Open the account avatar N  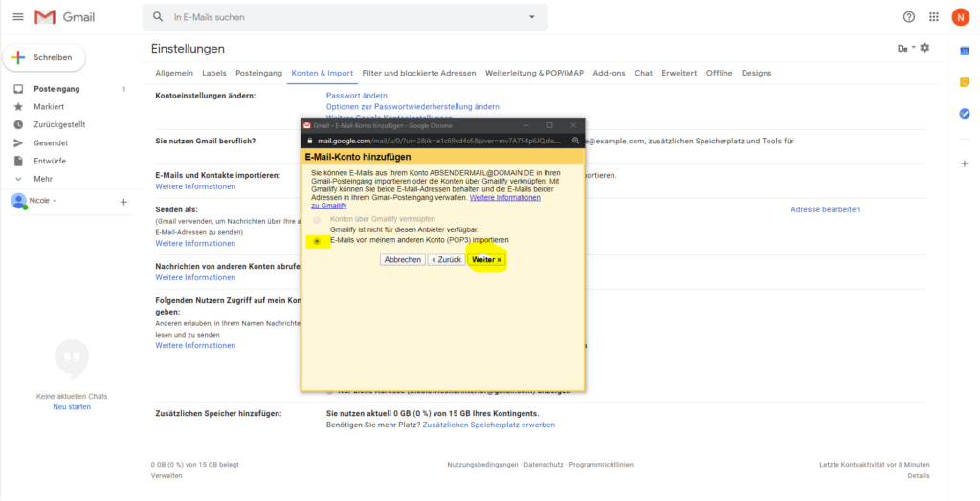[961, 17]
